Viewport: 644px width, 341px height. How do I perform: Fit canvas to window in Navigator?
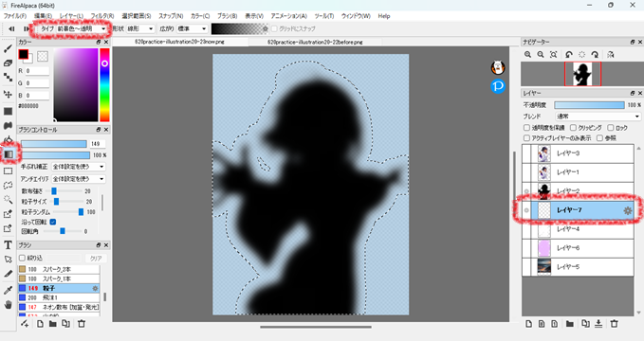(554, 55)
